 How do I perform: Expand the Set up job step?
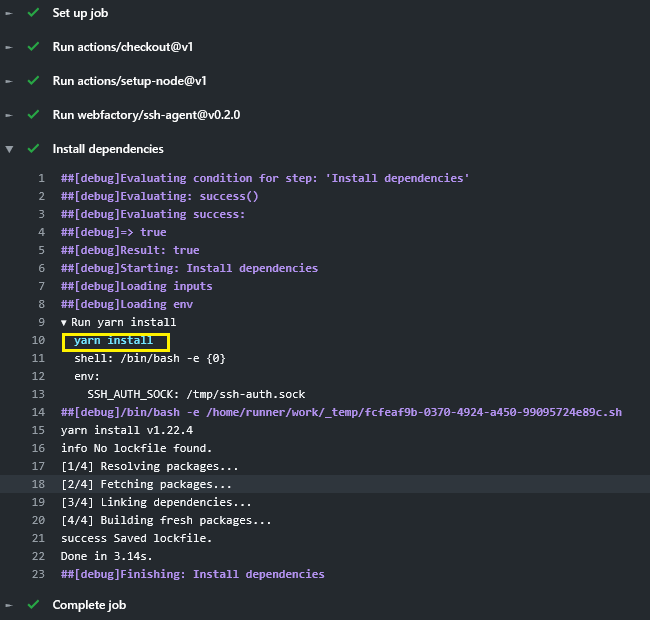[x=9, y=13]
